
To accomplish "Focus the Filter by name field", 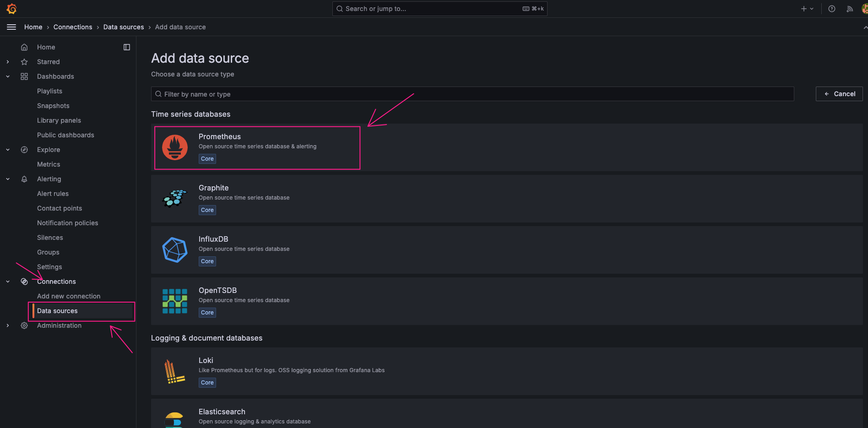I will (x=472, y=94).
